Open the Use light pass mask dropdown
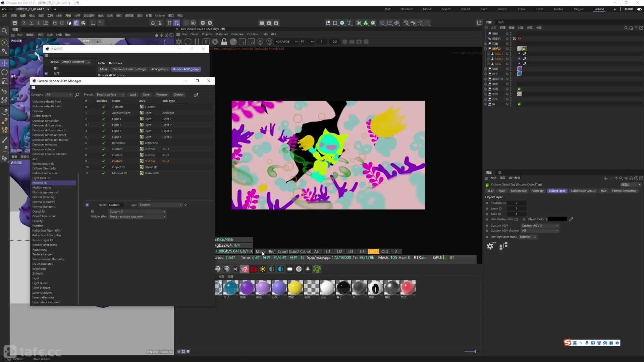This screenshot has width=644, height=362. tap(528, 237)
